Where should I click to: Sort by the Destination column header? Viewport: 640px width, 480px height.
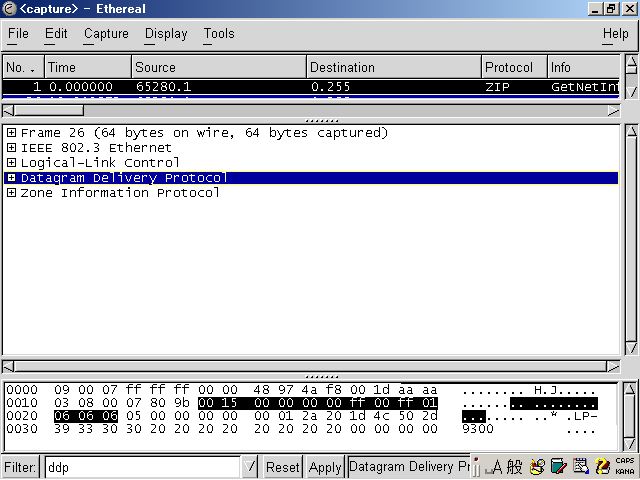coord(394,67)
